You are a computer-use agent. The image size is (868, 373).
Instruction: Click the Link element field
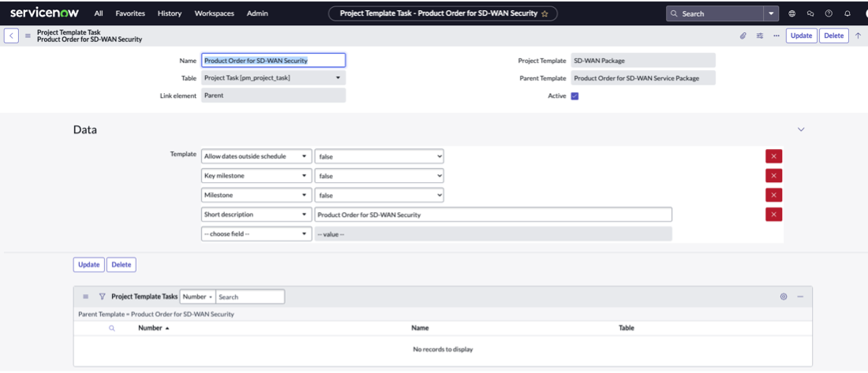tap(274, 95)
